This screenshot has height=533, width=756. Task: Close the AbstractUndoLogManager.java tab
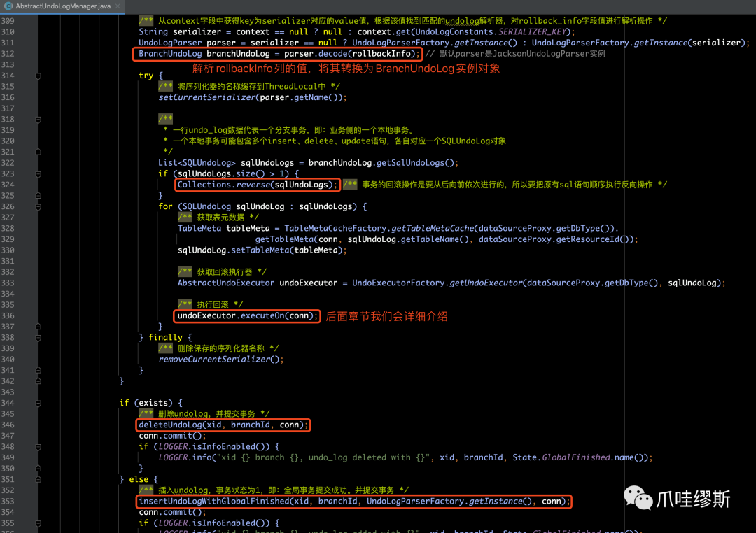coord(118,6)
